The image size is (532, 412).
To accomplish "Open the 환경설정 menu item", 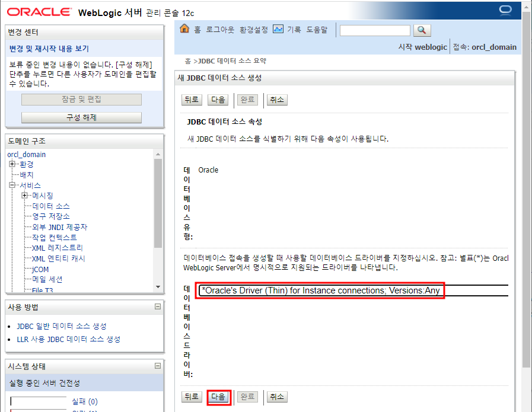I will (253, 30).
